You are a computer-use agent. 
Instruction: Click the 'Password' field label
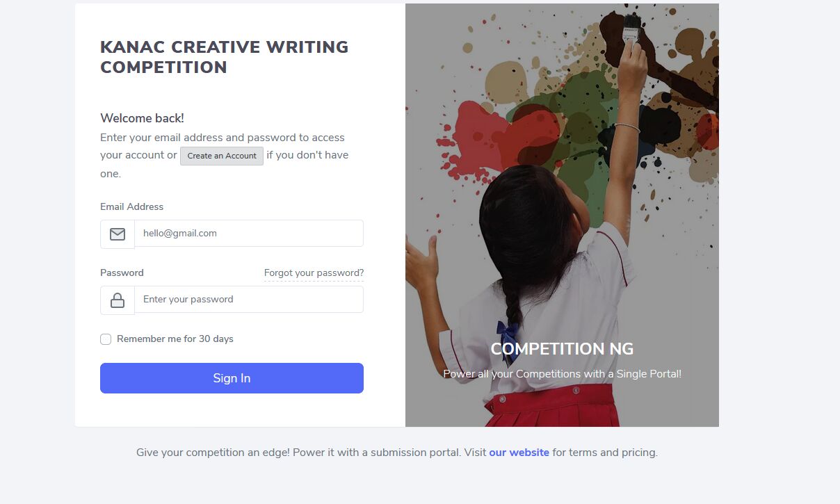point(122,273)
